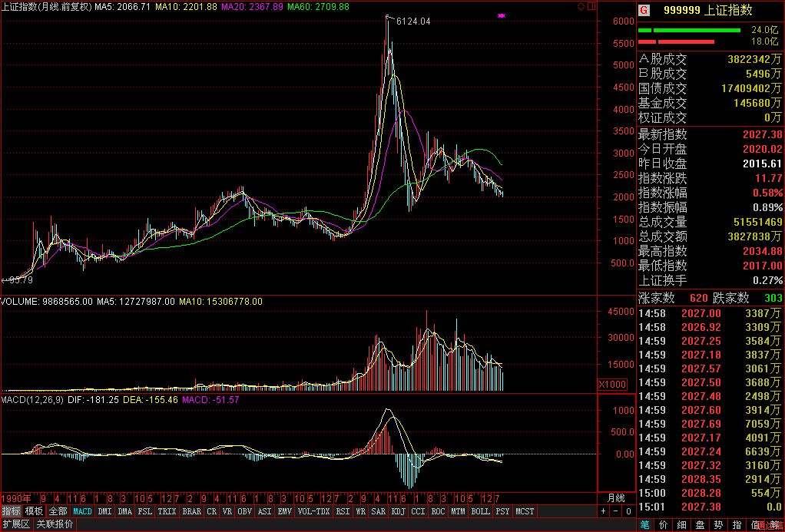Click the MA60: 2709.88 label
This screenshot has width=785, height=532.
click(x=318, y=7)
